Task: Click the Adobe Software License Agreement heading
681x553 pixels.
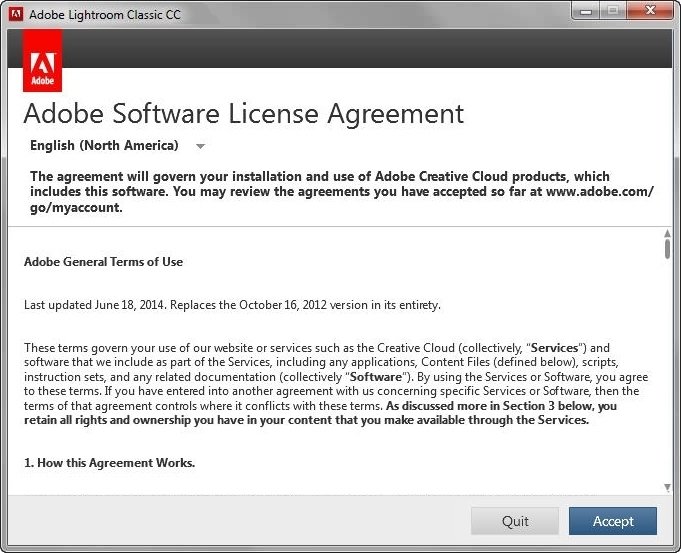Action: (244, 114)
